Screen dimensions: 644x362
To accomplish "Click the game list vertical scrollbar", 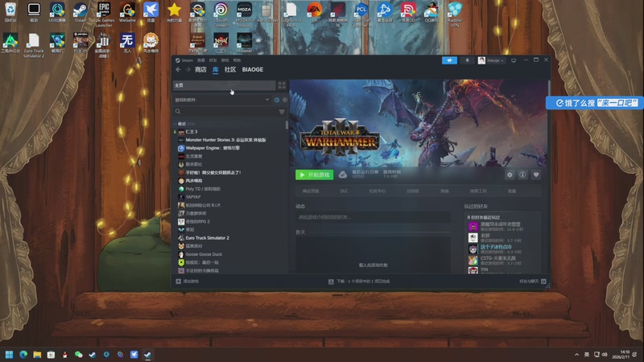I will pyautogui.click(x=287, y=125).
